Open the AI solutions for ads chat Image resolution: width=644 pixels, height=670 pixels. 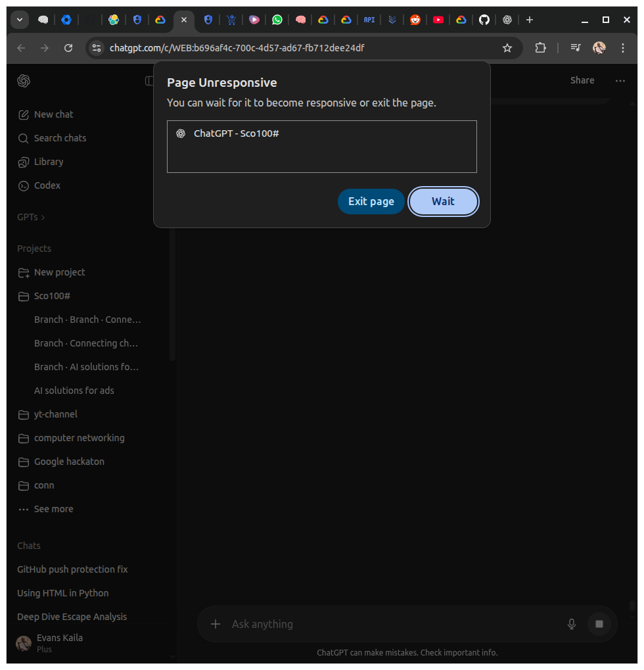(x=74, y=391)
